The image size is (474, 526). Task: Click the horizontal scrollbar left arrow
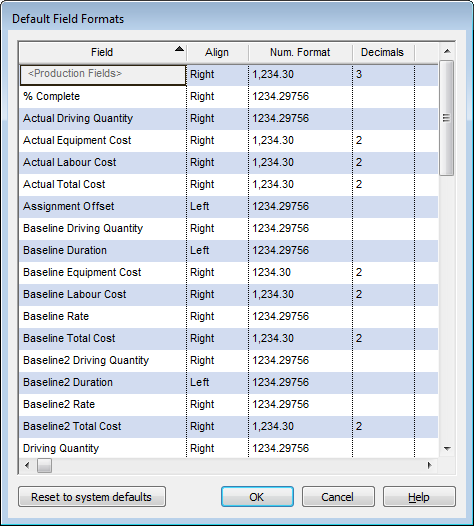(x=27, y=465)
